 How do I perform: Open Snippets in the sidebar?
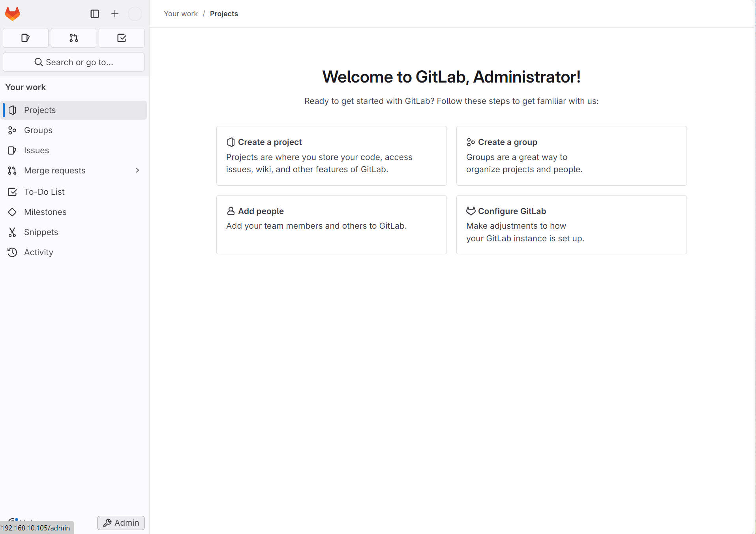click(x=75, y=232)
